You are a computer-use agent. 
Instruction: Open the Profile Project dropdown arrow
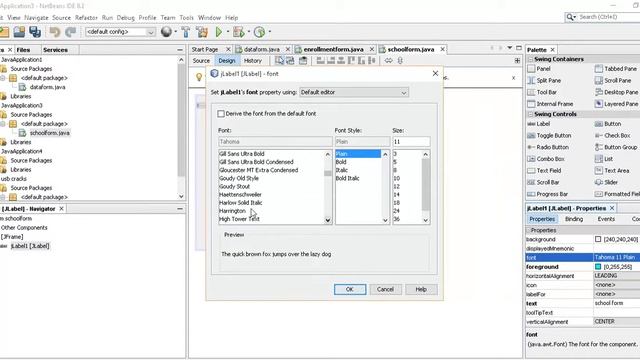point(270,32)
